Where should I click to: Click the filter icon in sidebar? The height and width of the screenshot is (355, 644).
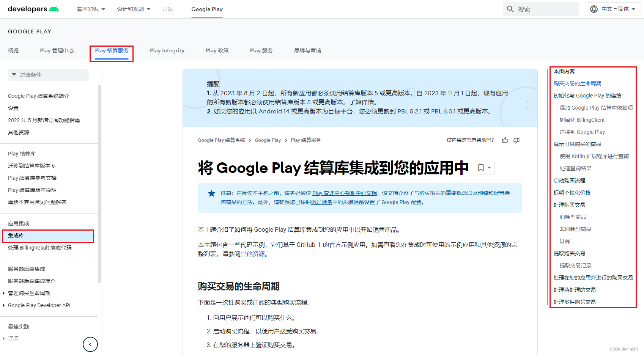pyautogui.click(x=14, y=75)
